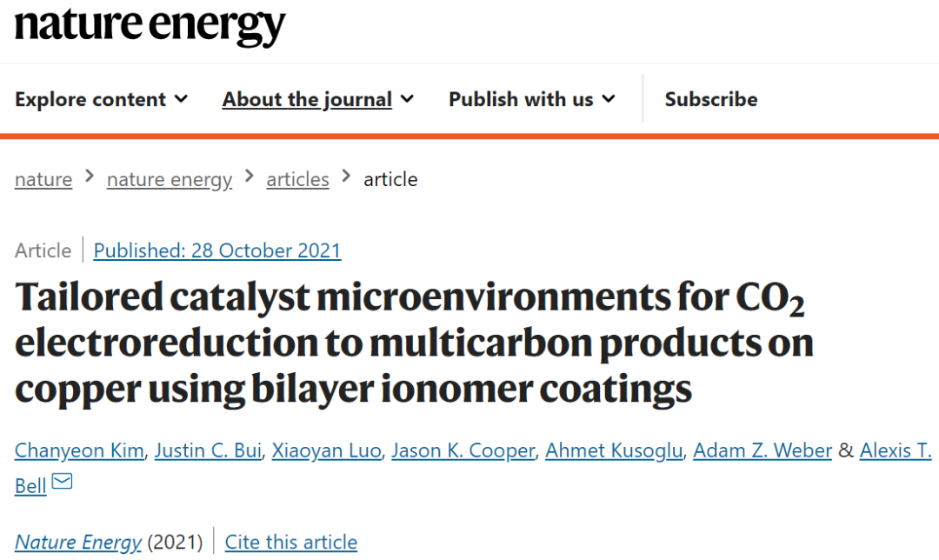939x560 pixels.
Task: Select author Justin C. Bui
Action: pos(208,450)
